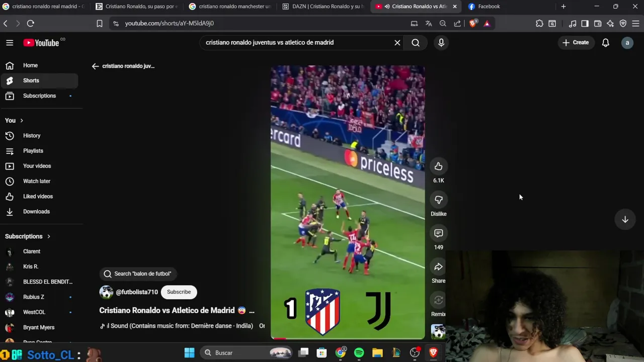644x362 pixels.
Task: Open the WestCOL channel
Action: coord(39,312)
